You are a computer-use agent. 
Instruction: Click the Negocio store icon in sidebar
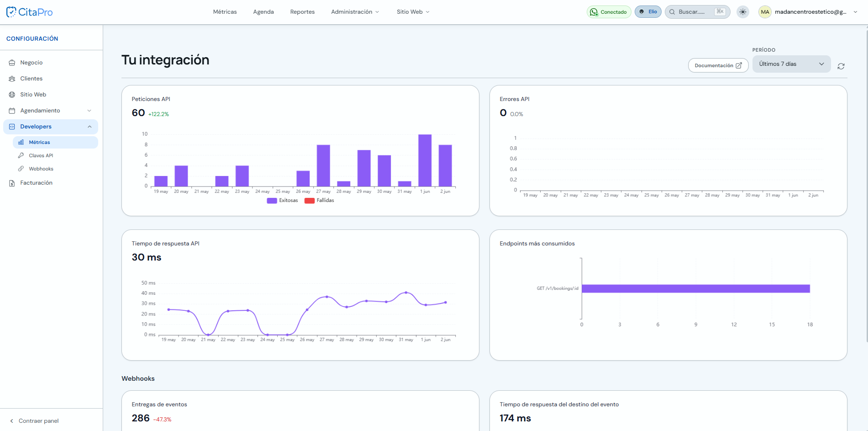(12, 63)
